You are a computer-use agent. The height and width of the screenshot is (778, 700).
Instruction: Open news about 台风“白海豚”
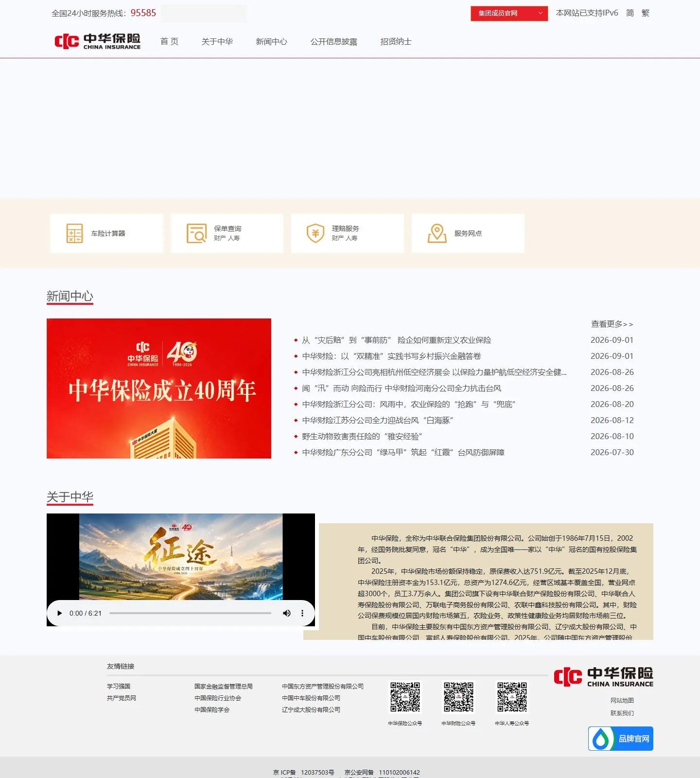tap(378, 420)
